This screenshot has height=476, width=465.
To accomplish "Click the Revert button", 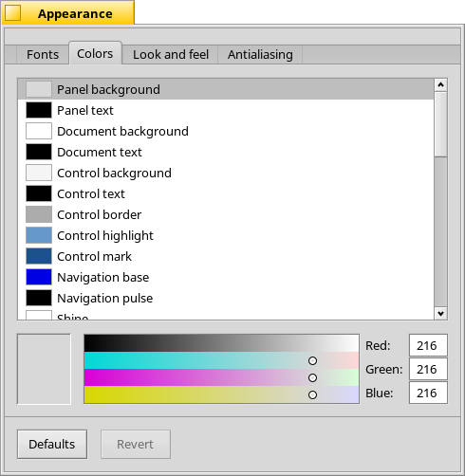I will pyautogui.click(x=136, y=444).
